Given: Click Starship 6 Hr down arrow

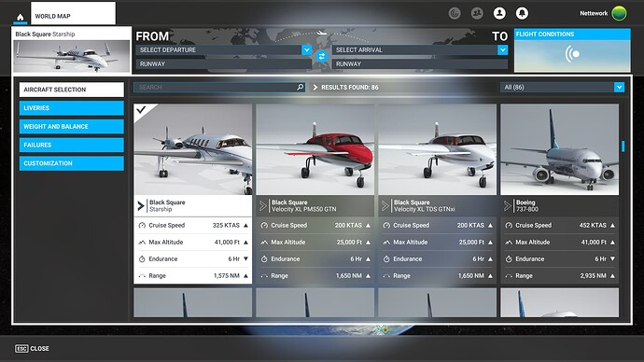Looking at the screenshot, I should 245,258.
